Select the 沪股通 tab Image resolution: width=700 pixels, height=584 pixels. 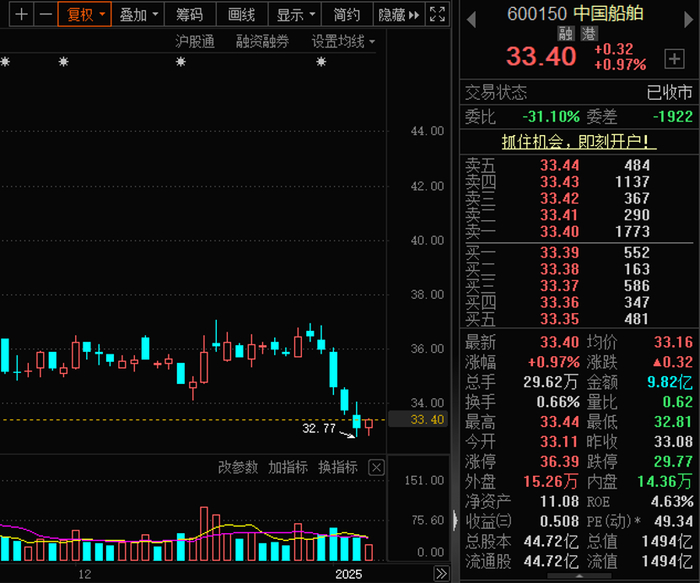195,42
